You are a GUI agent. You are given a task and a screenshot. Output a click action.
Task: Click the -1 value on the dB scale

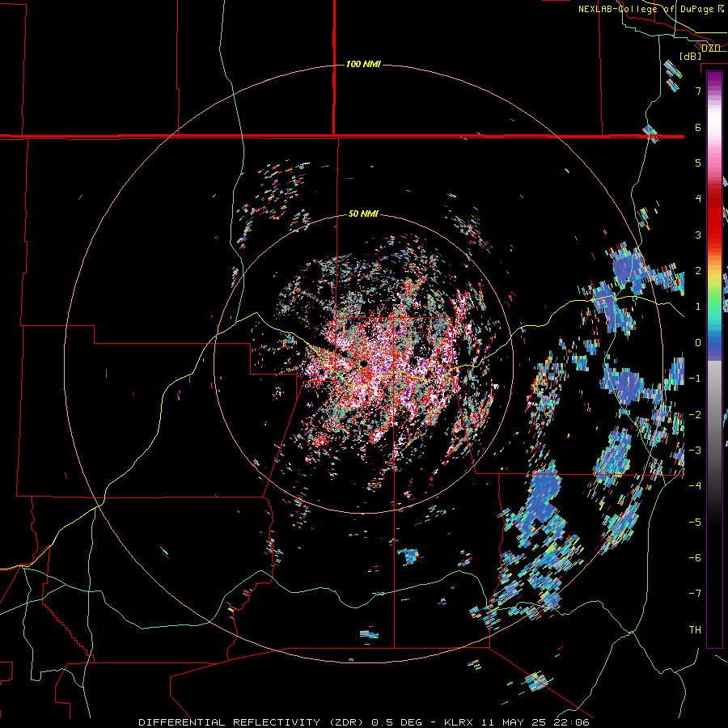click(695, 379)
